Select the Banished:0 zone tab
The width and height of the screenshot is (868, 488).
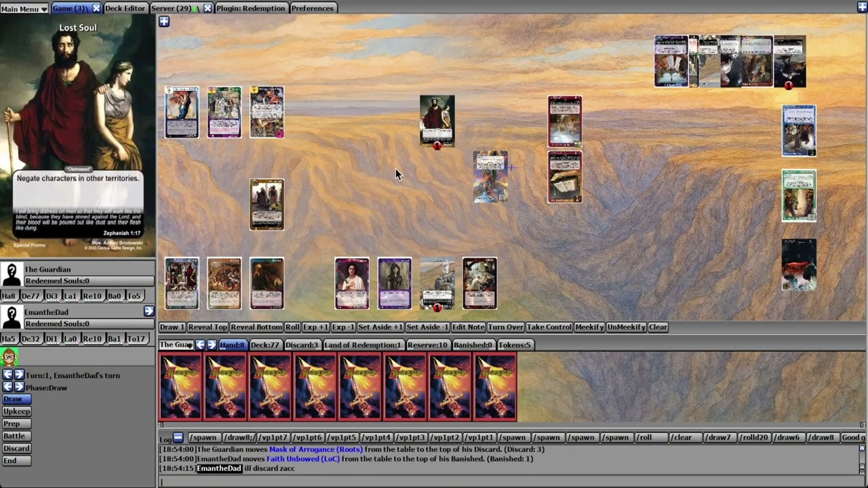click(x=473, y=345)
